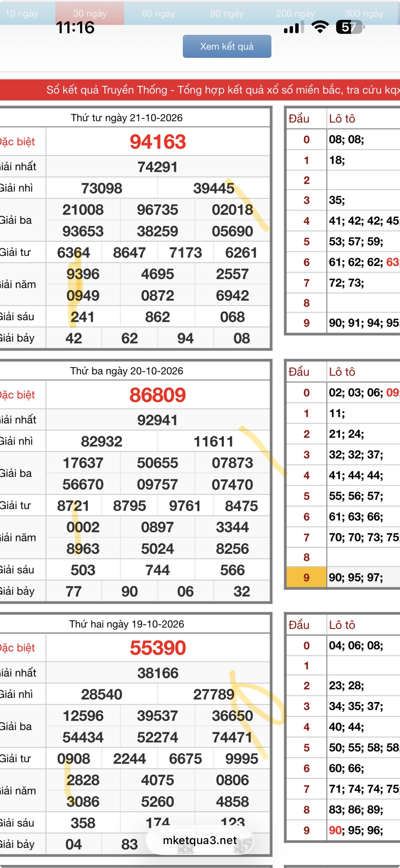The width and height of the screenshot is (400, 868).
Task: Select second prize number 11611
Action: 214,441
